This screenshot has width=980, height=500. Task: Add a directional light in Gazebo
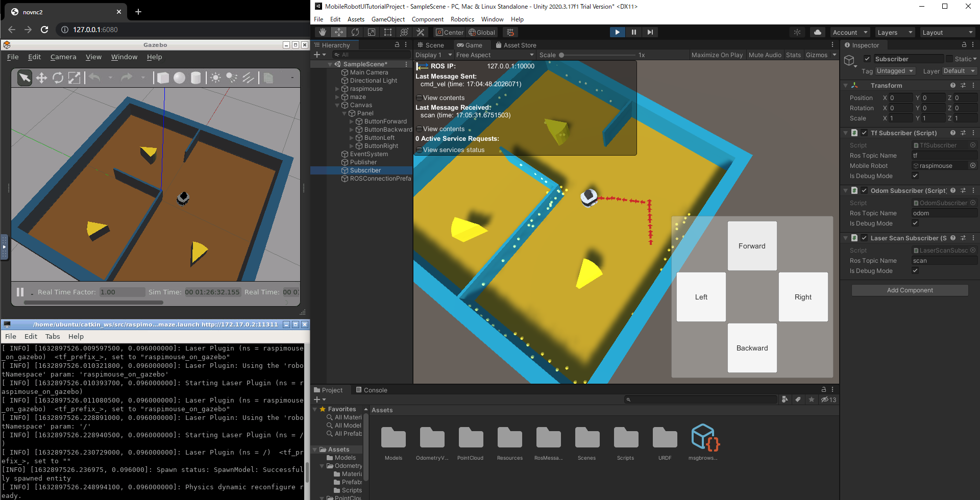[x=248, y=78]
